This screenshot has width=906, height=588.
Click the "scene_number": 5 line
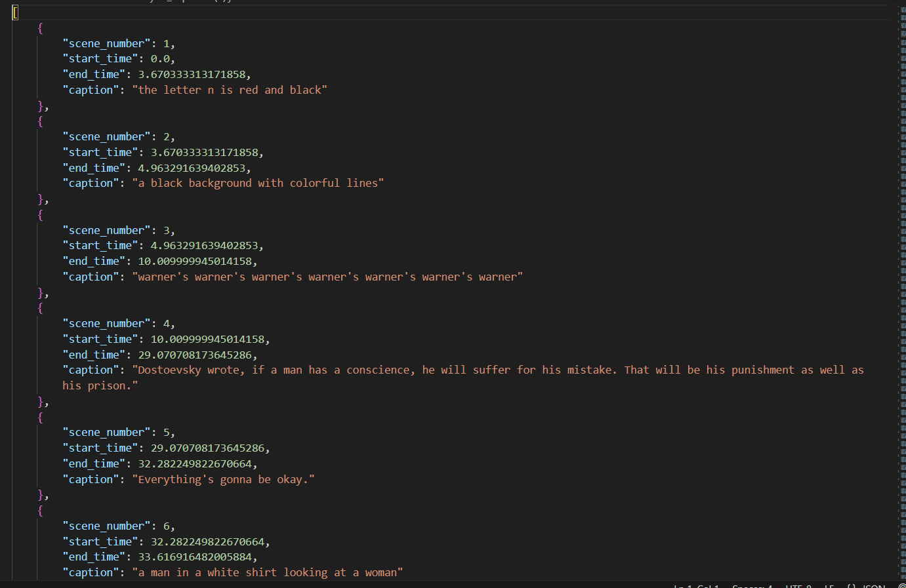click(x=119, y=433)
